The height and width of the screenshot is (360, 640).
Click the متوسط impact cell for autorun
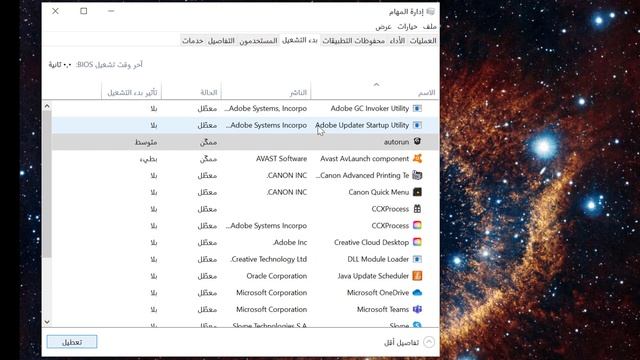pyautogui.click(x=146, y=142)
